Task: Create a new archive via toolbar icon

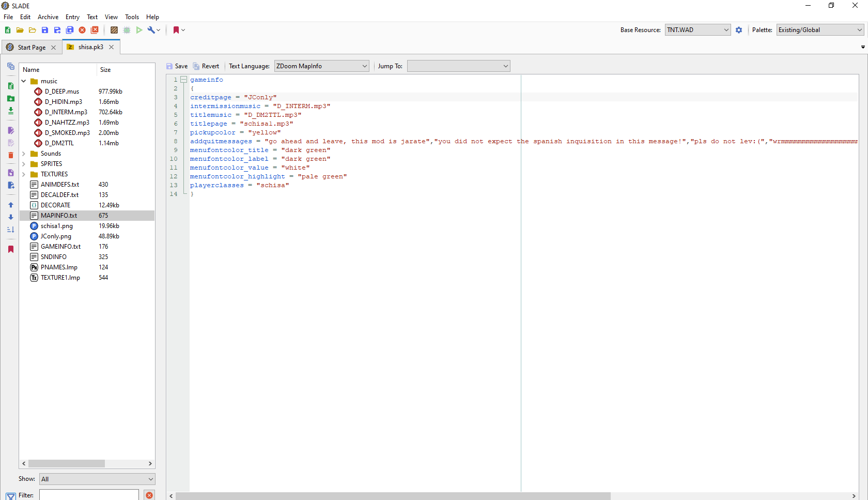Action: (x=8, y=30)
